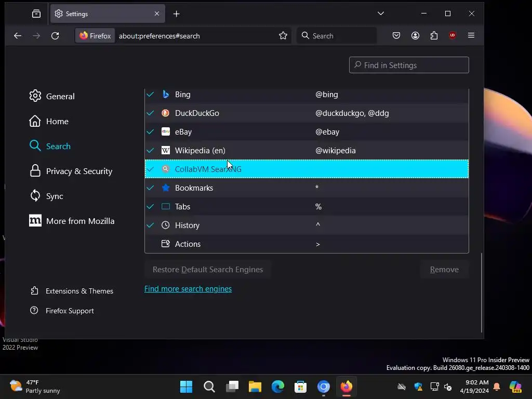This screenshot has width=532, height=399.
Task: Select the Actions row icon
Action: coord(166,244)
